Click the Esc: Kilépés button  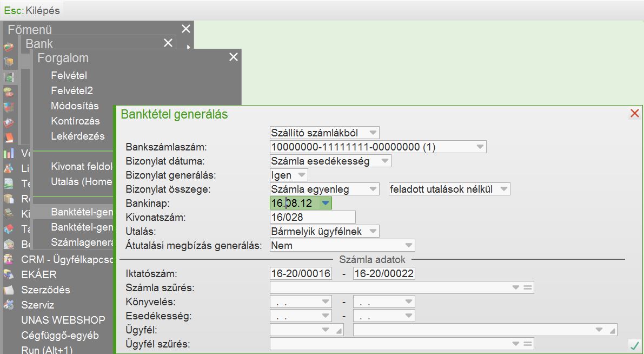click(31, 10)
